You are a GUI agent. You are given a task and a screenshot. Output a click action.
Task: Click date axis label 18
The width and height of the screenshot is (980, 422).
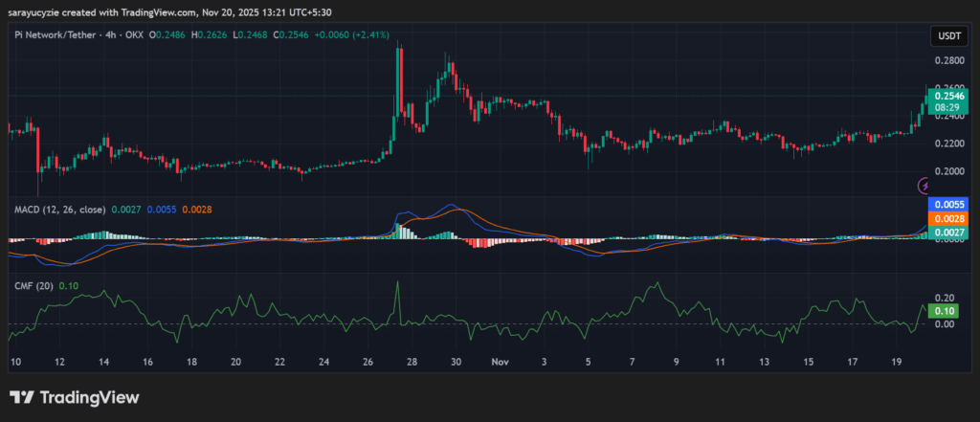[191, 362]
